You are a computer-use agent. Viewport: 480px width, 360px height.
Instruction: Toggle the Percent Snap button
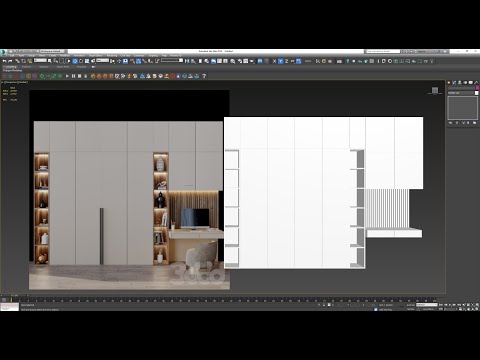(x=144, y=61)
